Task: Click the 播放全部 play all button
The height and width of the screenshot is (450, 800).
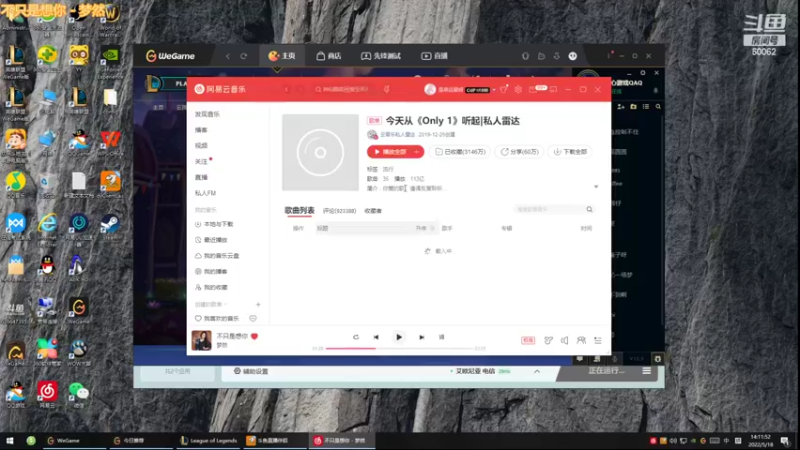Action: [x=389, y=152]
